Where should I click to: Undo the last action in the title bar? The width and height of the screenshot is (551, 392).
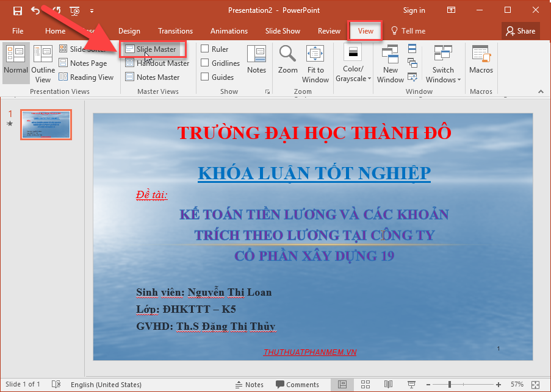35,10
